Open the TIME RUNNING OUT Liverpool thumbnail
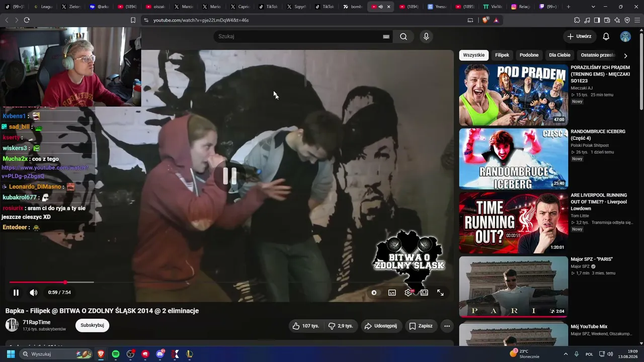The image size is (644, 362). [514, 223]
